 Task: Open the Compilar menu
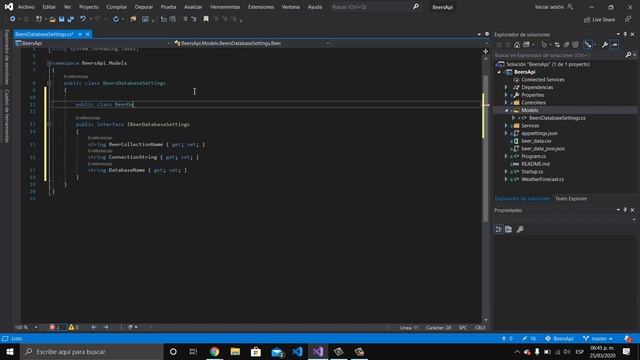(117, 7)
